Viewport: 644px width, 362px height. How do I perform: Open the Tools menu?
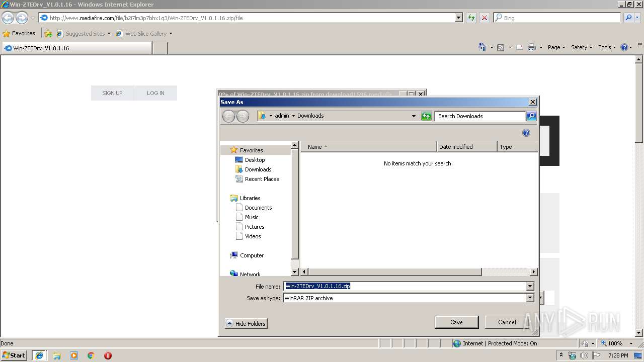click(x=607, y=47)
